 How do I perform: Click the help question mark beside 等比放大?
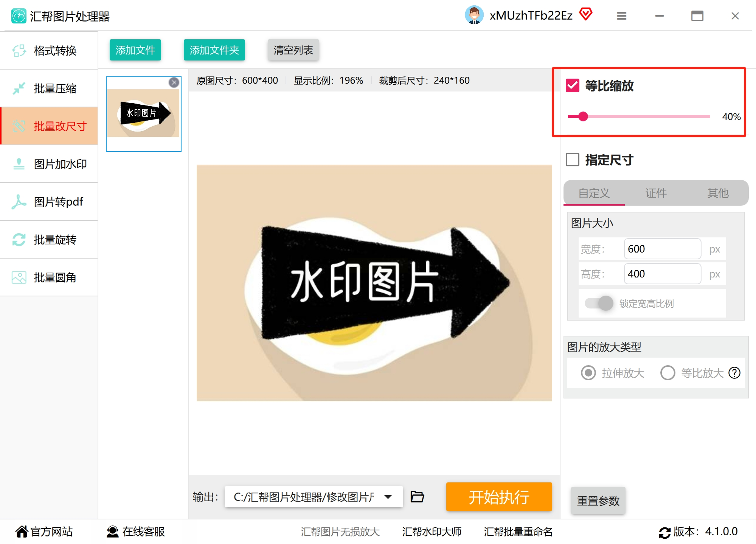click(734, 373)
